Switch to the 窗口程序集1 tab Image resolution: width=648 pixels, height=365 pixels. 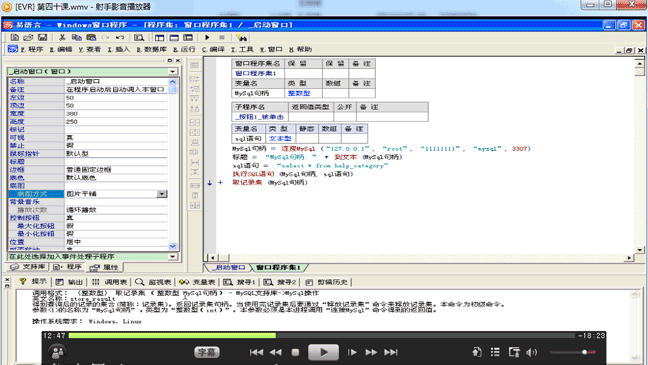point(278,267)
